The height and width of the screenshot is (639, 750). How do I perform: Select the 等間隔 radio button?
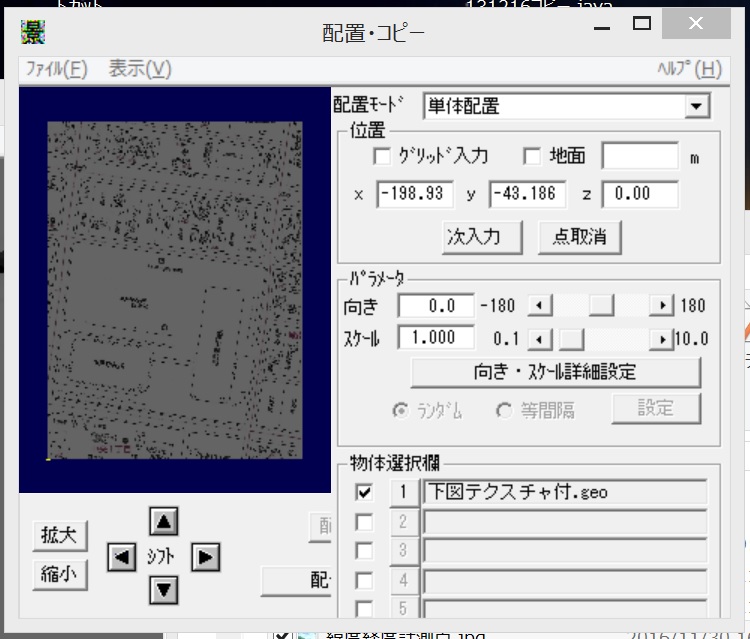(504, 410)
